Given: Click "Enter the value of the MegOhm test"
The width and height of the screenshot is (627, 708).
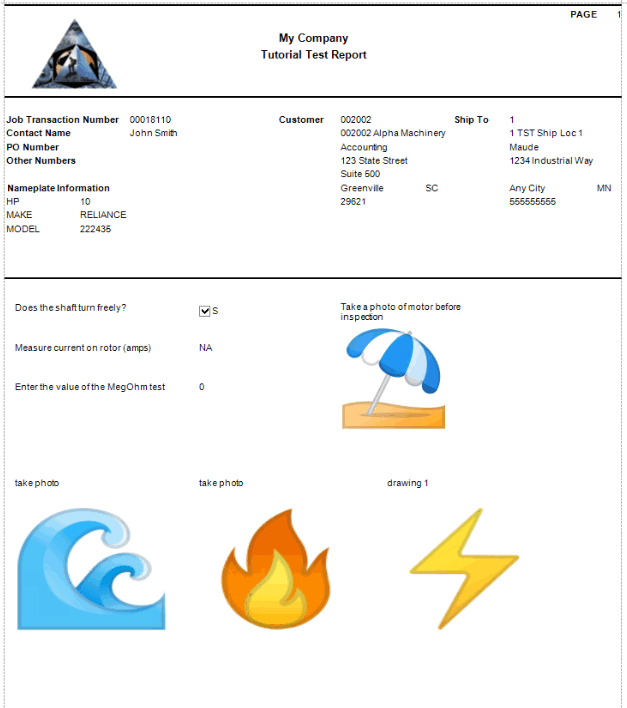Looking at the screenshot, I should click(90, 387).
